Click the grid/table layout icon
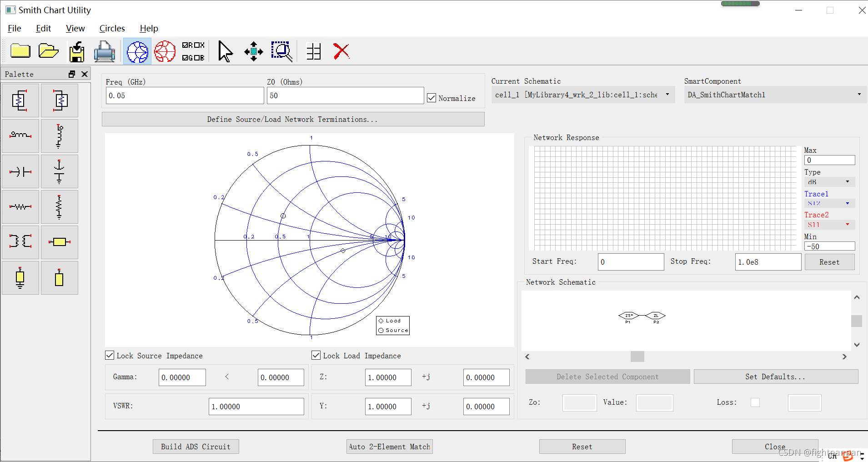This screenshot has height=462, width=868. coord(314,51)
